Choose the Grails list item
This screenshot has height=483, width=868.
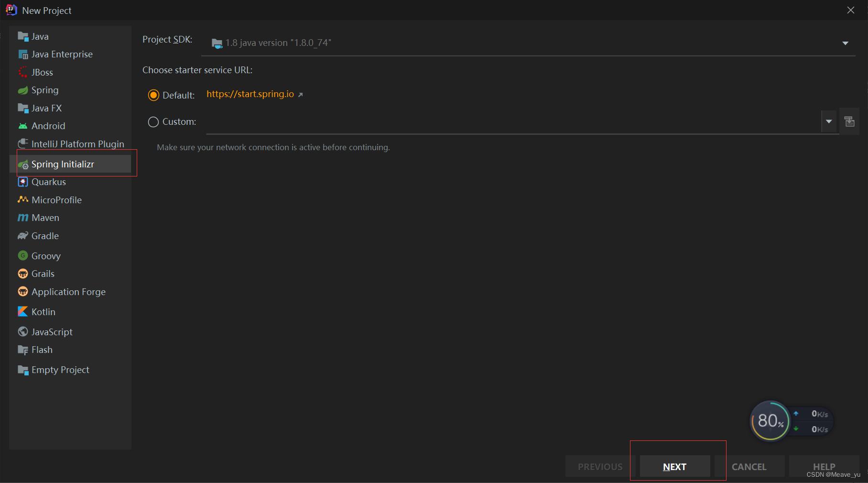point(70,274)
